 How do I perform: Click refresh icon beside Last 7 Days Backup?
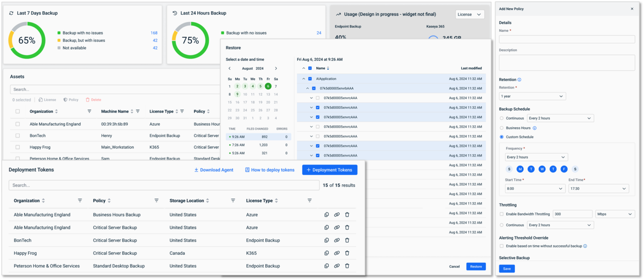(x=11, y=13)
